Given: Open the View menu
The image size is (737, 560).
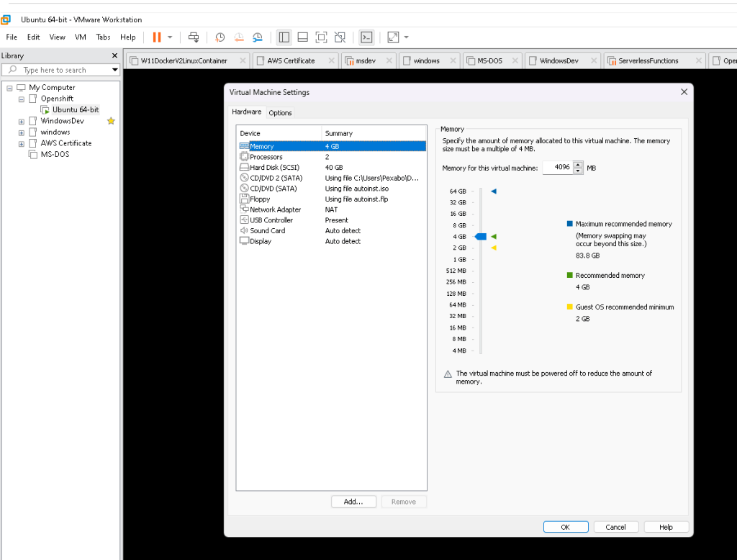Looking at the screenshot, I should [58, 37].
